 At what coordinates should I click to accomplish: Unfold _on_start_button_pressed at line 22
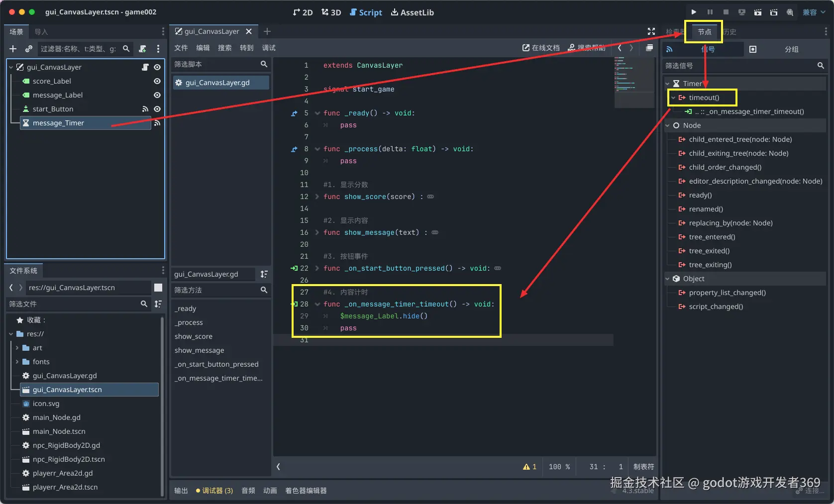pyautogui.click(x=317, y=268)
